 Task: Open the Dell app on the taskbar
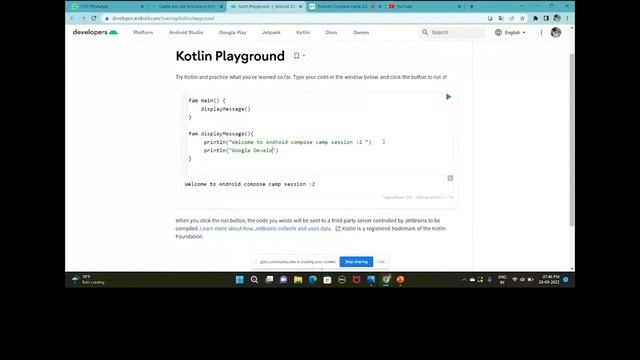[x=342, y=280]
